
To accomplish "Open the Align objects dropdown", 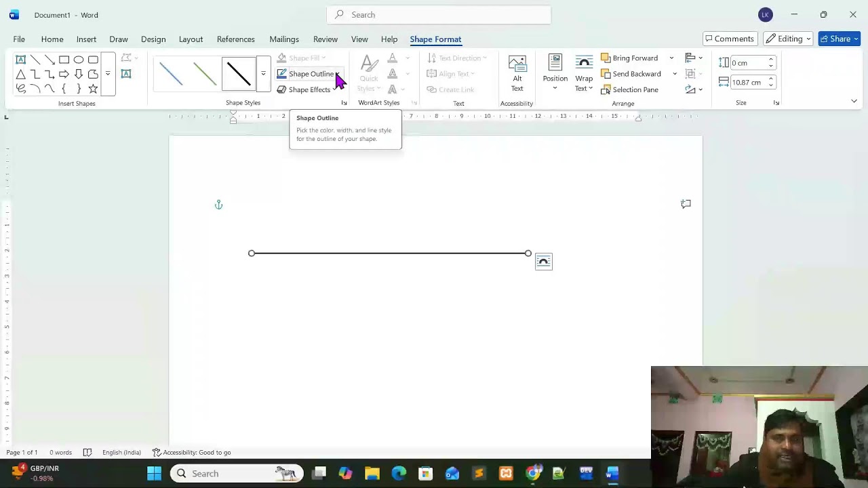I will point(694,58).
